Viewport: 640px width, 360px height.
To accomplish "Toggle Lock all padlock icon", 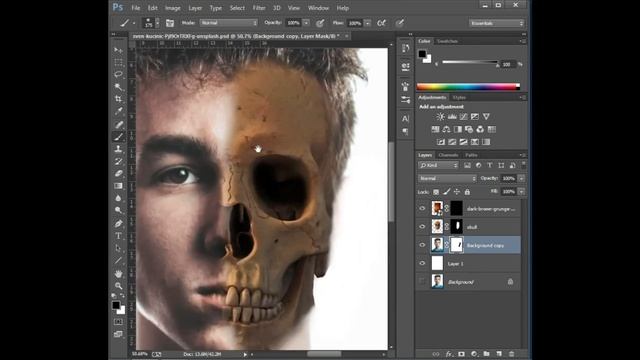I will 467,191.
